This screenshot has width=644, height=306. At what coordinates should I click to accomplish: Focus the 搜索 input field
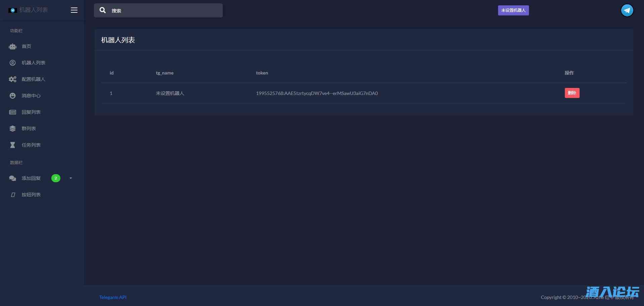click(x=164, y=11)
